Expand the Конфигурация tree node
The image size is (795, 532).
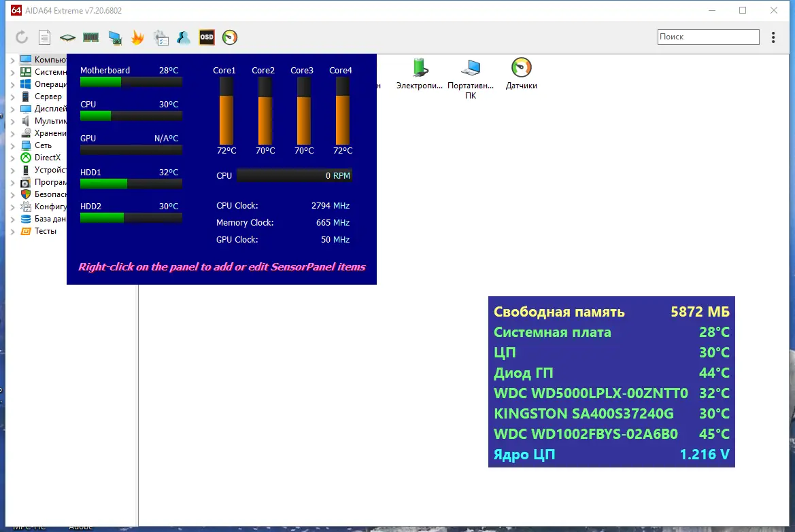[13, 207]
